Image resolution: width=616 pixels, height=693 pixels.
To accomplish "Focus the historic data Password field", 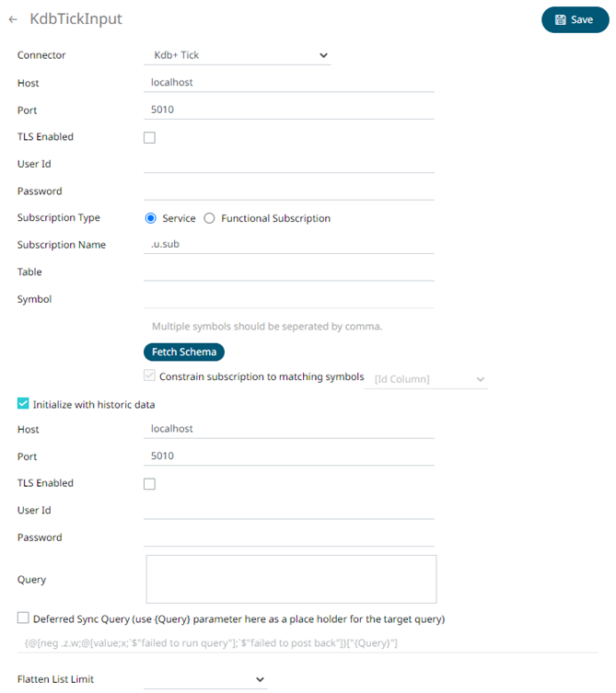I will 289,537.
